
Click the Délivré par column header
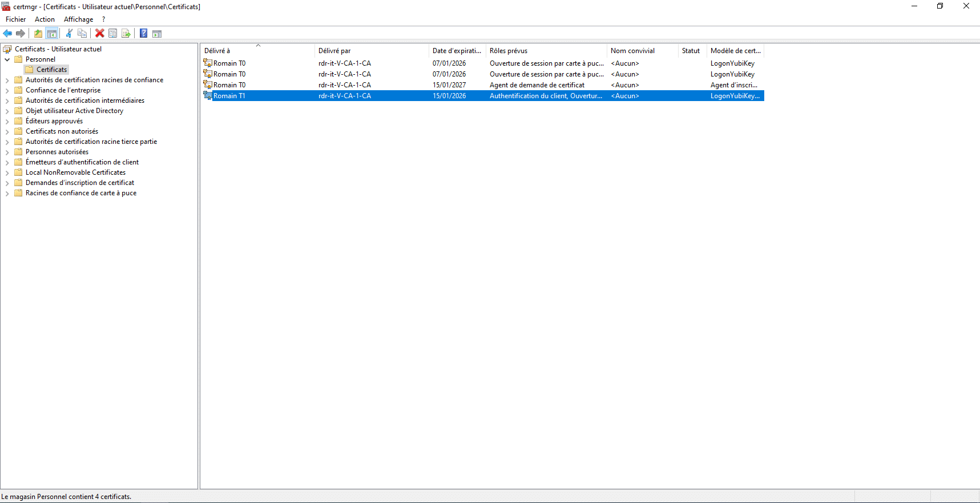[x=334, y=51]
